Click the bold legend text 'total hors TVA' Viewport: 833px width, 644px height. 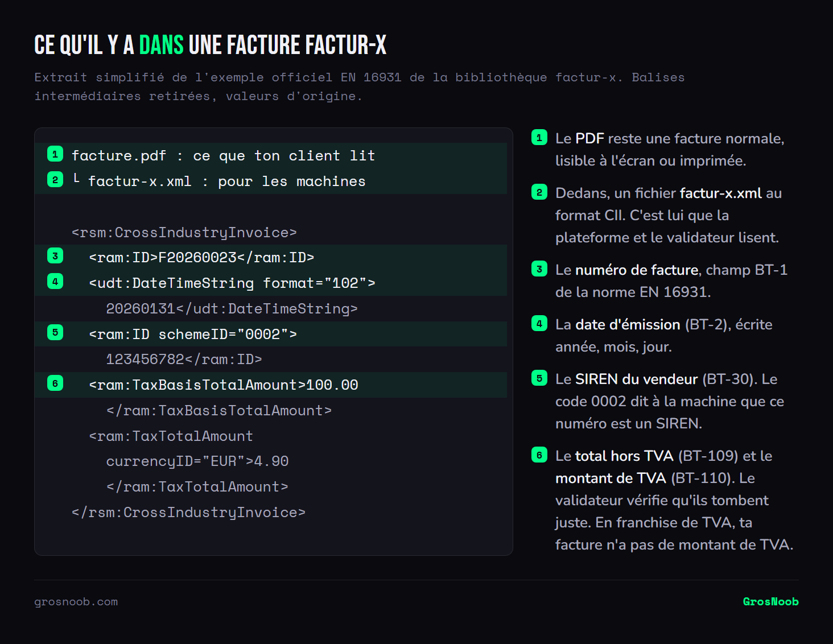click(x=624, y=456)
